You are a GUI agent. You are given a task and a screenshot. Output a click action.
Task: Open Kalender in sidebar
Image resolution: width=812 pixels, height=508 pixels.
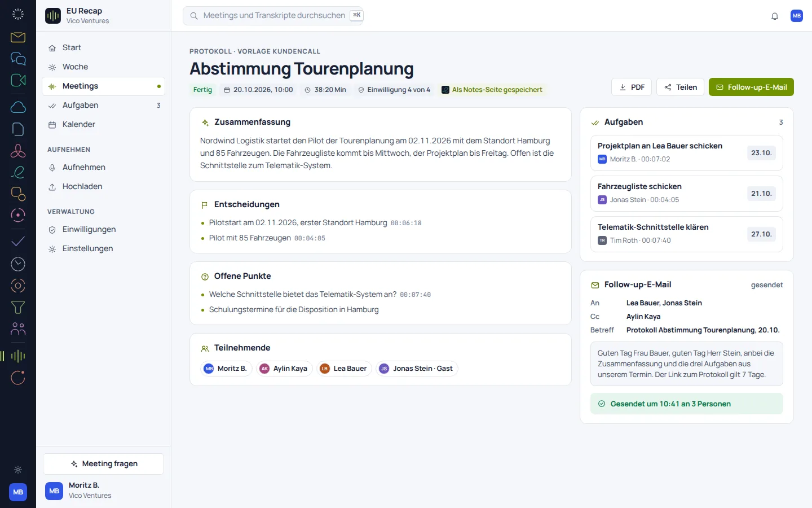click(104, 125)
